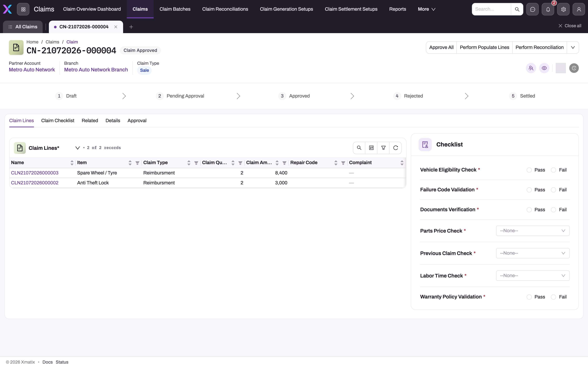This screenshot has width=588, height=368.
Task: Toggle the watch eye icon
Action: 544,68
